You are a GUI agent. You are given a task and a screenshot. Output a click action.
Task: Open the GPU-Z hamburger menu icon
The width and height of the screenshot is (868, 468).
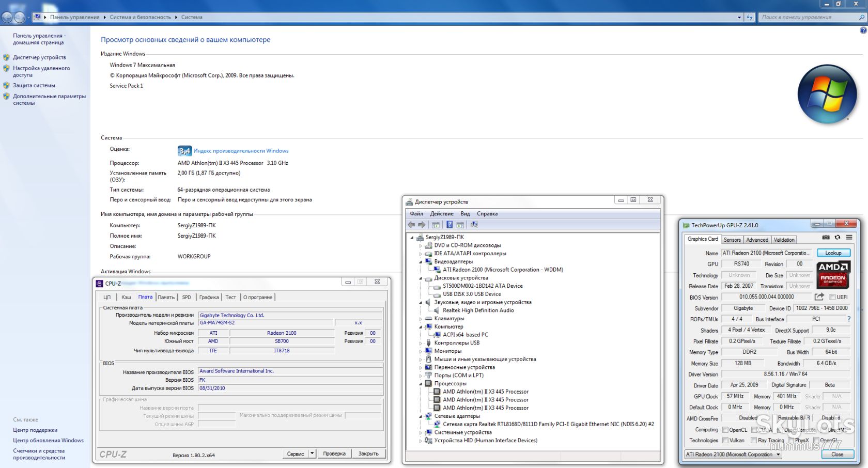pos(849,238)
